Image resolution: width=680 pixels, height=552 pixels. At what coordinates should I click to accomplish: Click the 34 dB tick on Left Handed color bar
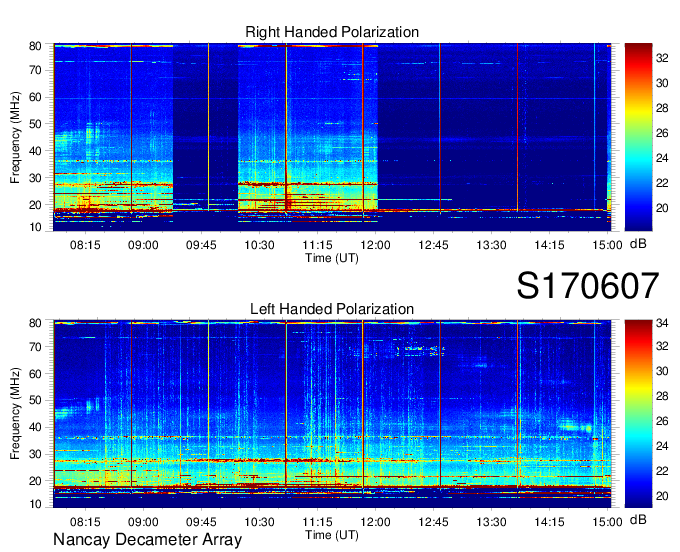[662, 323]
